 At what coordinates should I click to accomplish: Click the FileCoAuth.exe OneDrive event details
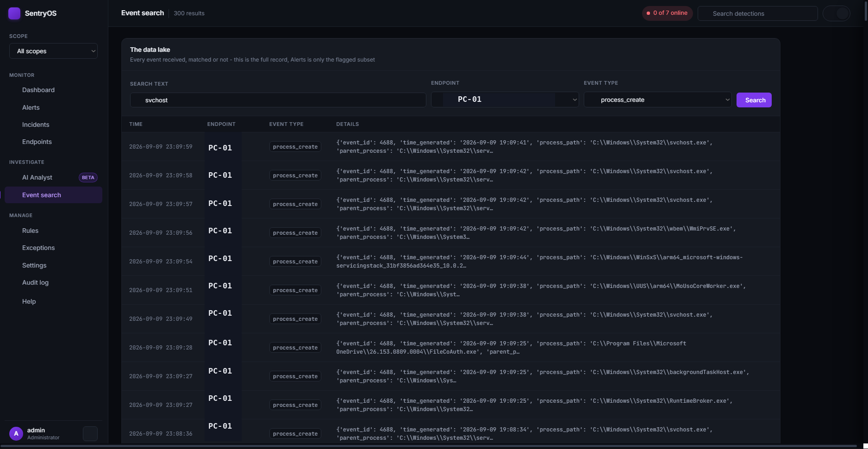pos(511,348)
